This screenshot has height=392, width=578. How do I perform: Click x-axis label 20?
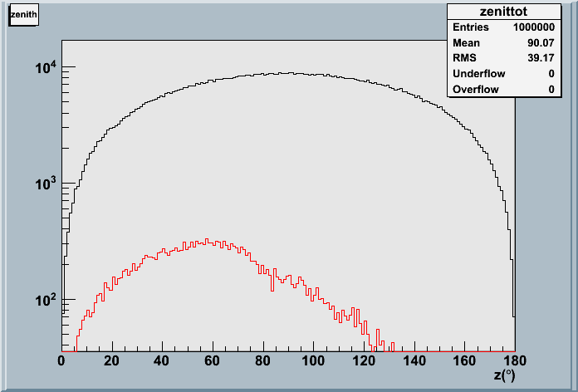[x=111, y=360]
